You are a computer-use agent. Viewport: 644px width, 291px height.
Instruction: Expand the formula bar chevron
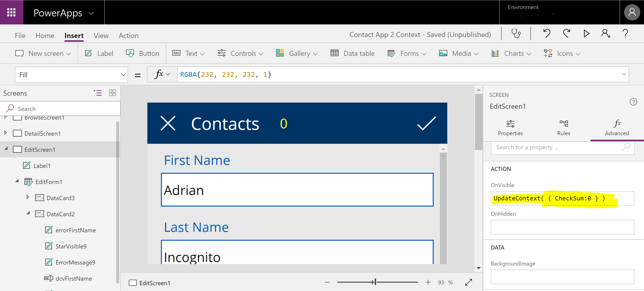click(x=624, y=74)
